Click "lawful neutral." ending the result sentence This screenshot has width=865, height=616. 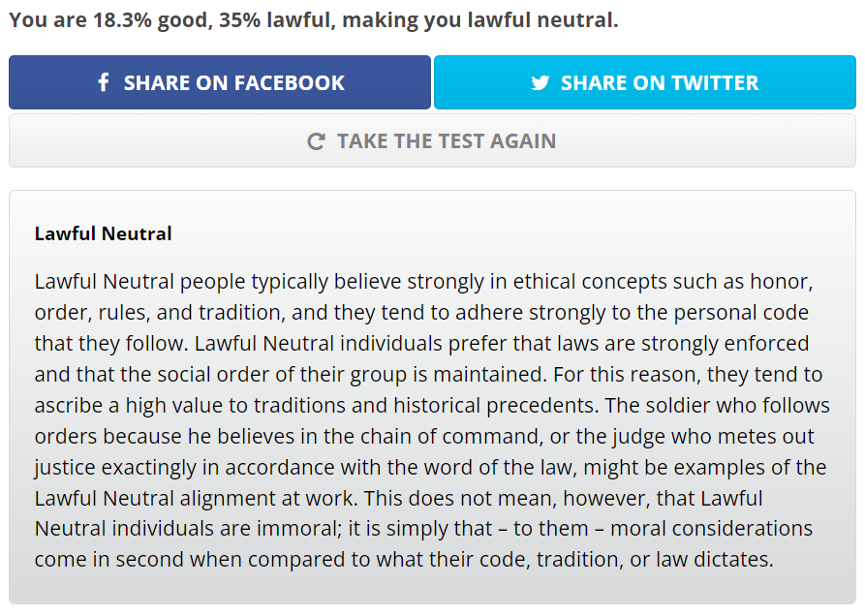tap(543, 19)
